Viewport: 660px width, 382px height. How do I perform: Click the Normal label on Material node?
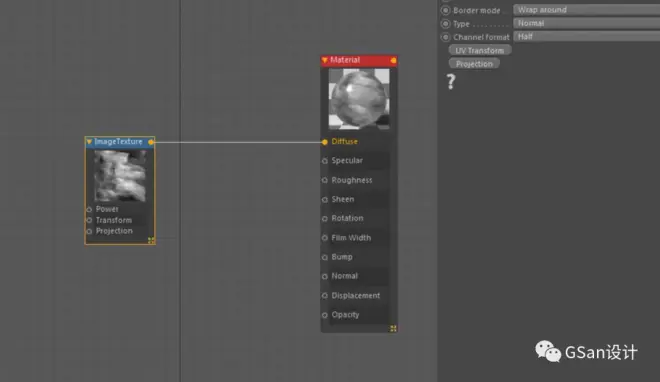point(344,276)
